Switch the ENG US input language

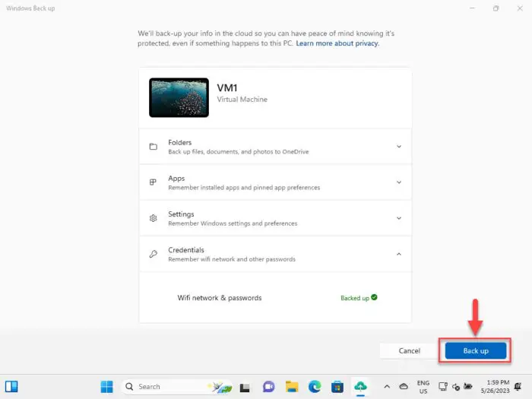(x=423, y=387)
